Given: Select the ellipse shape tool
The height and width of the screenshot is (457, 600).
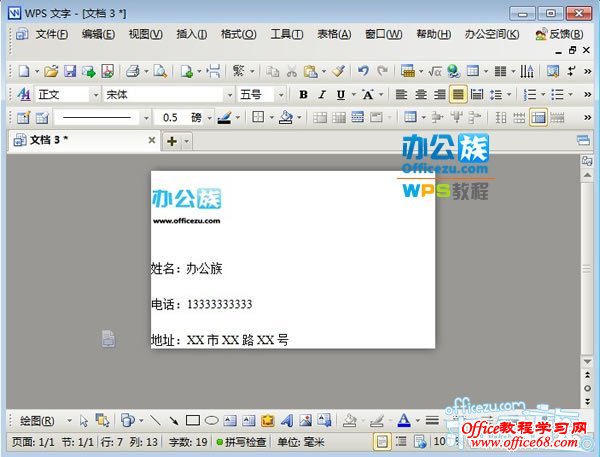Looking at the screenshot, I should [212, 421].
